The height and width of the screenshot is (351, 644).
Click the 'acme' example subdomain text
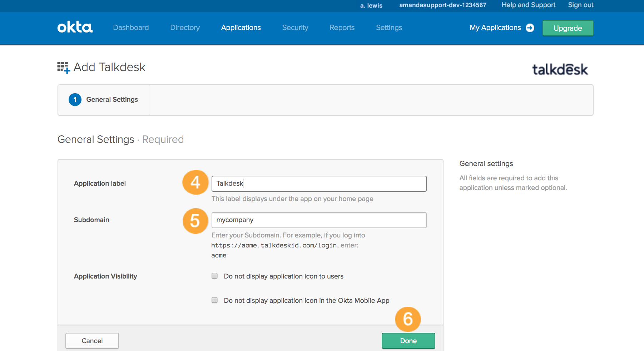(219, 255)
